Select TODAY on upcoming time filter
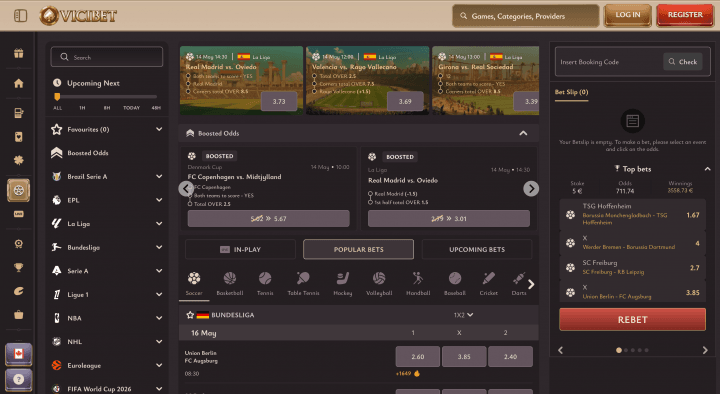The image size is (720, 394). pos(131,108)
